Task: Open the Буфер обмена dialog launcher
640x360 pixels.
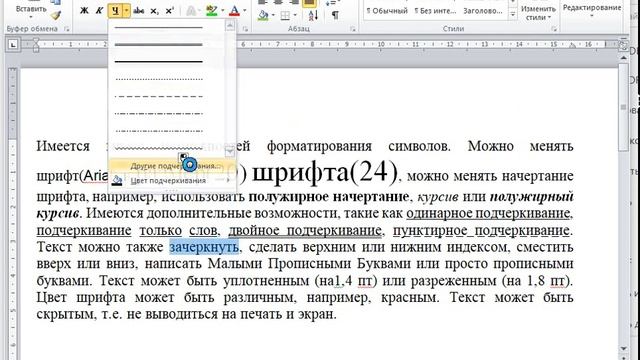Action: (x=67, y=29)
